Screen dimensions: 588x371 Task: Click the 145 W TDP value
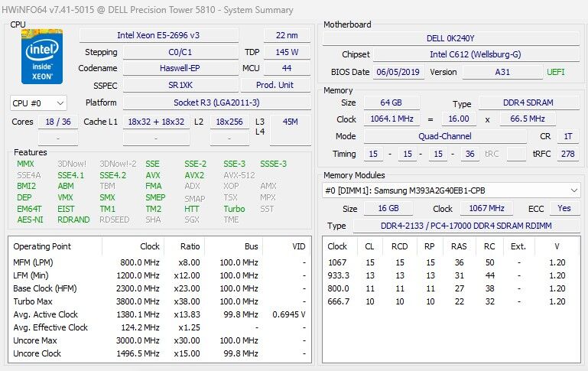point(287,52)
